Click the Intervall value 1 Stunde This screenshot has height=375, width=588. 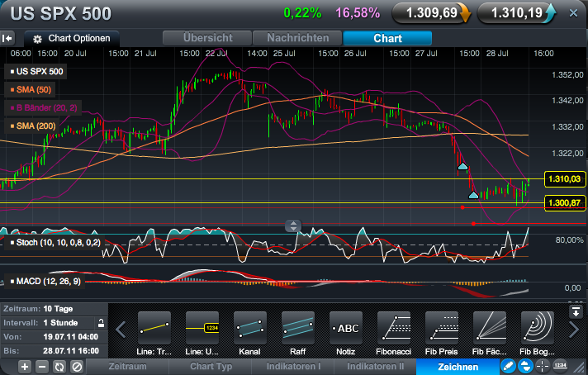[x=60, y=323]
